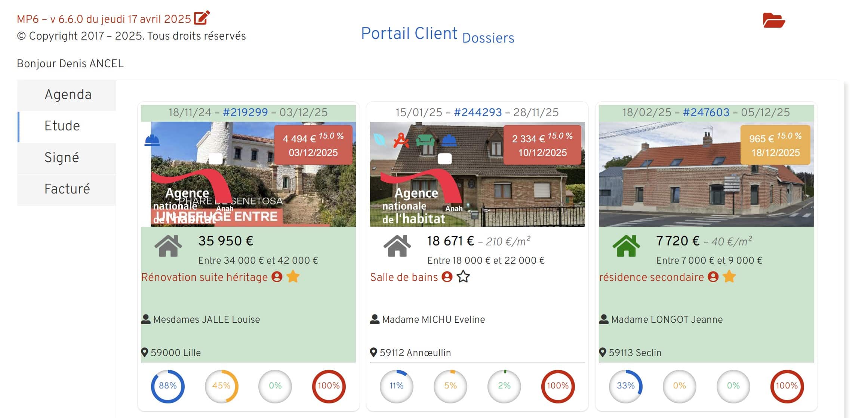Click the gray house icon on the Annœullin card
Screen dimensions: 868x418
coord(397,247)
